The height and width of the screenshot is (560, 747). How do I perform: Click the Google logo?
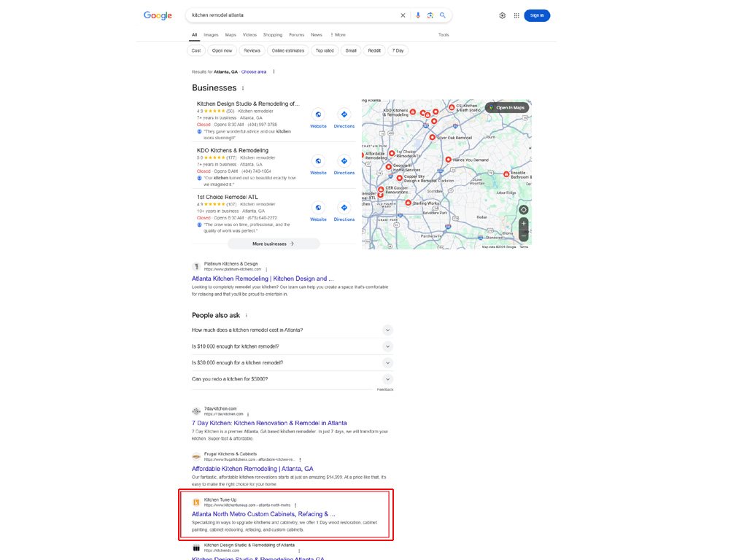(x=158, y=15)
